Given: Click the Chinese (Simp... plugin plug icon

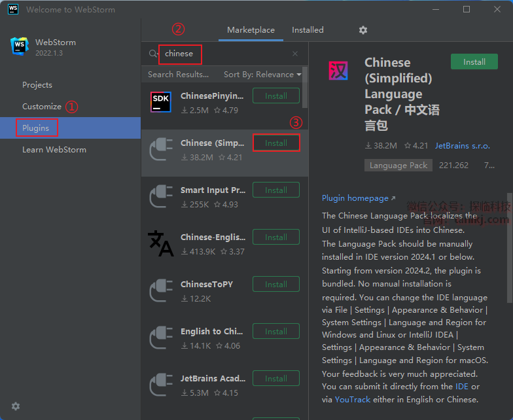Looking at the screenshot, I should (161, 149).
